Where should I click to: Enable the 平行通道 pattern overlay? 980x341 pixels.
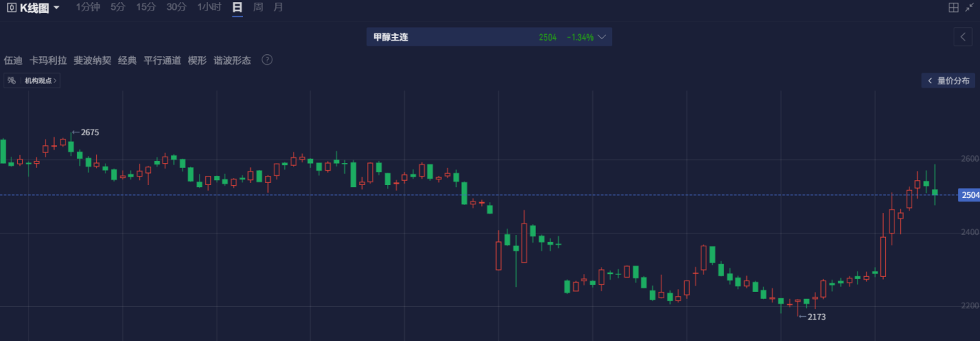click(x=163, y=61)
